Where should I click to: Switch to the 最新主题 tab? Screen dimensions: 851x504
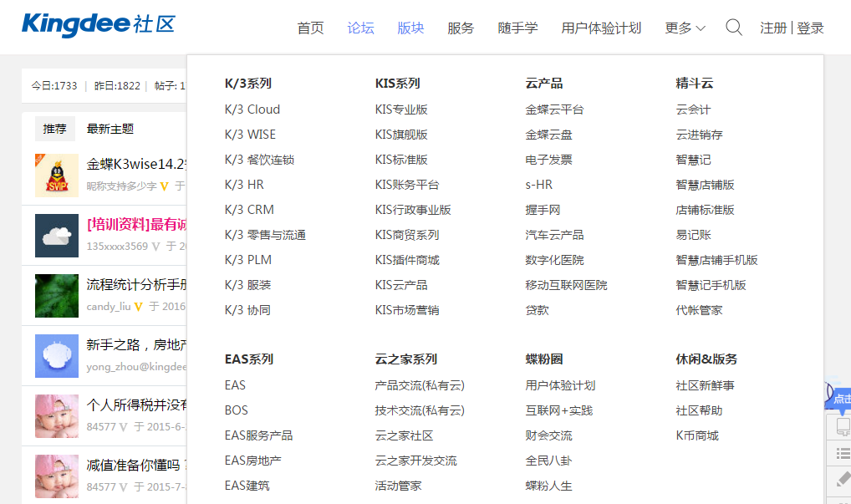(110, 129)
